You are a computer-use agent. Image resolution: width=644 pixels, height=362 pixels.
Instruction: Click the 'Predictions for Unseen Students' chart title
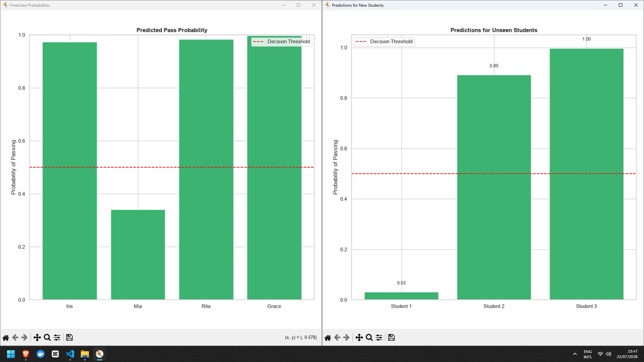pyautogui.click(x=494, y=30)
